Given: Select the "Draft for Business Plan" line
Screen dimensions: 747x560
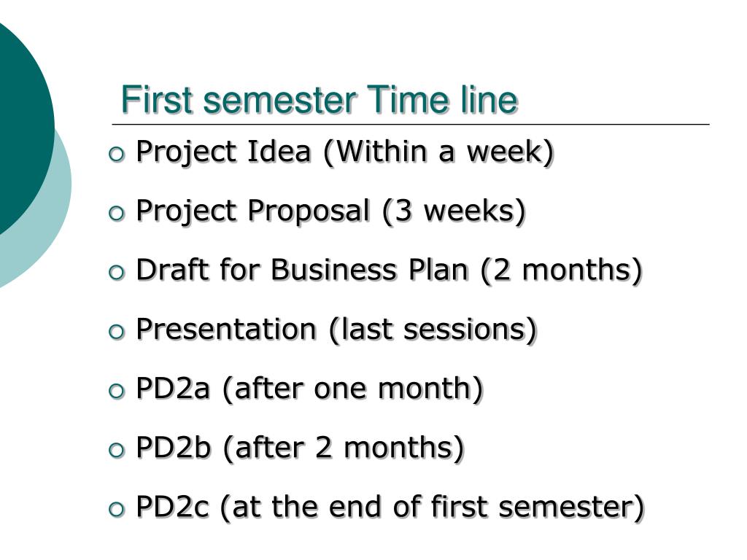Looking at the screenshot, I should (x=390, y=271).
